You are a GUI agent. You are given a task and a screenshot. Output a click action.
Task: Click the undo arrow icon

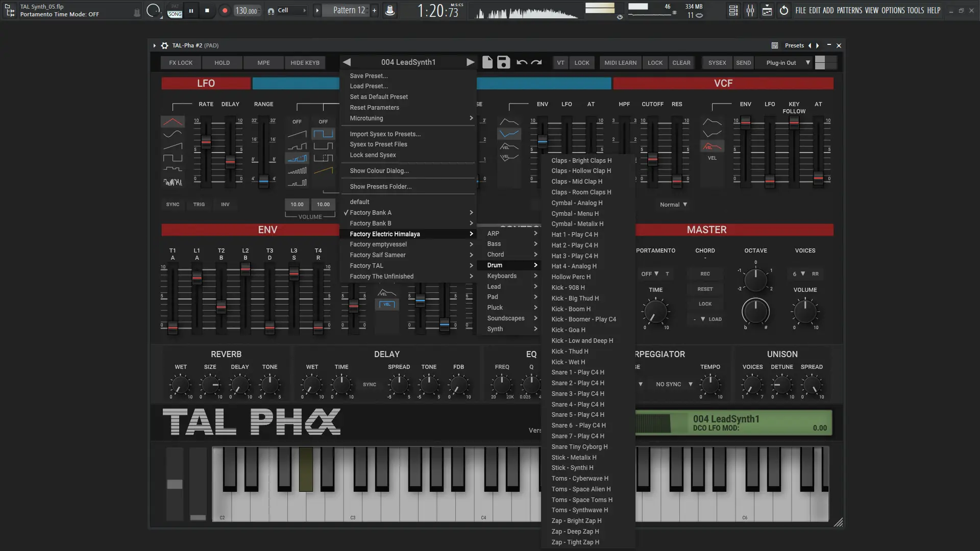tap(522, 62)
